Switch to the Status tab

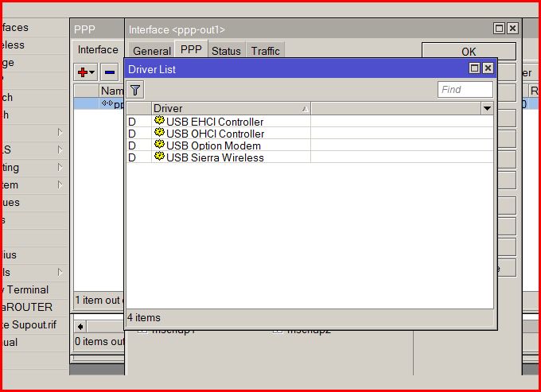click(x=226, y=51)
